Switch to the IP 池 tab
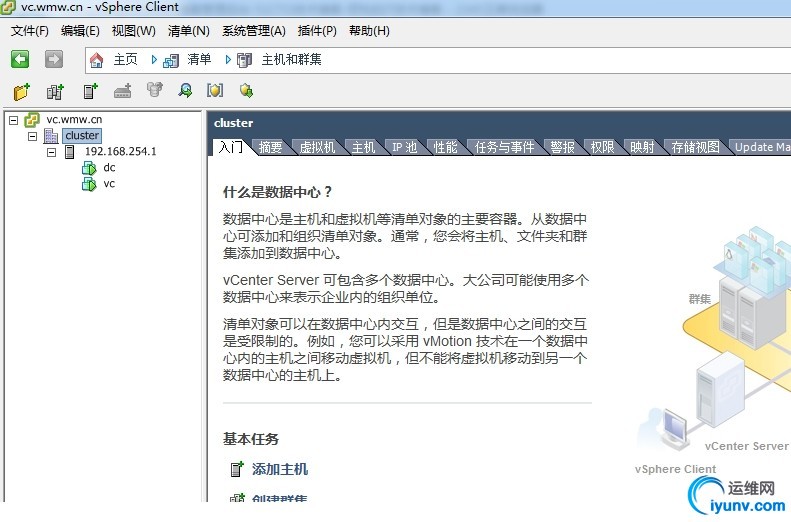 (x=405, y=147)
